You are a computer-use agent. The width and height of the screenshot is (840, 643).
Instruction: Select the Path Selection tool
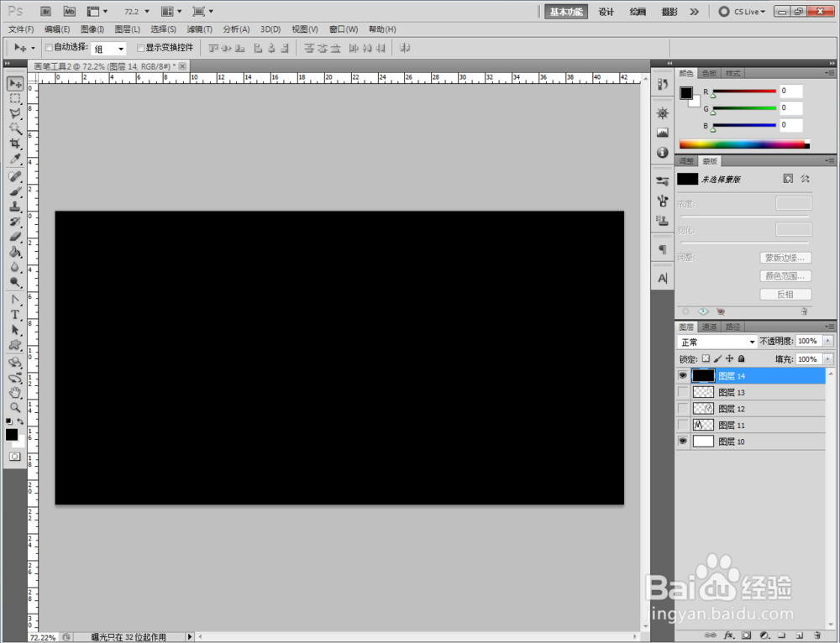click(x=15, y=329)
